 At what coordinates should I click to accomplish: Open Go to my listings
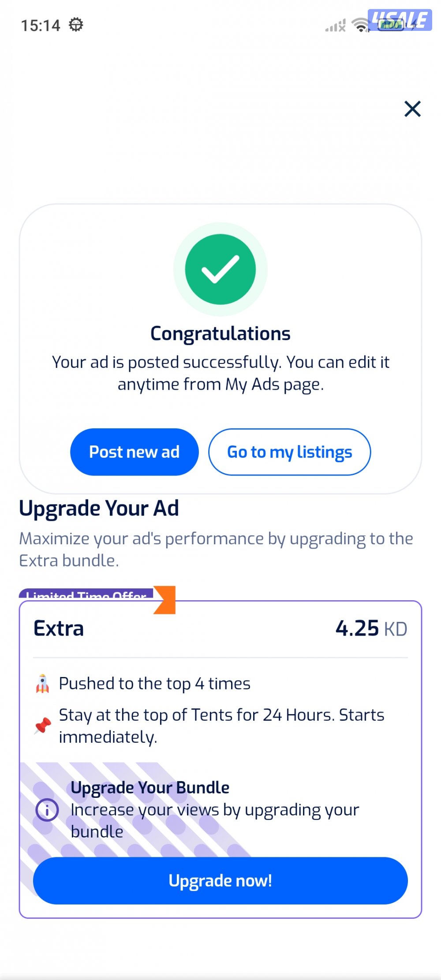click(x=289, y=452)
